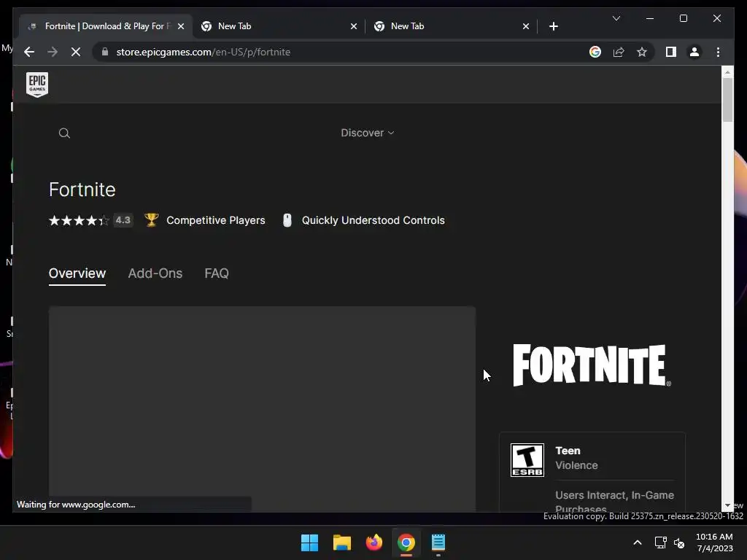Click the 4.3 rating badge

pyautogui.click(x=123, y=220)
